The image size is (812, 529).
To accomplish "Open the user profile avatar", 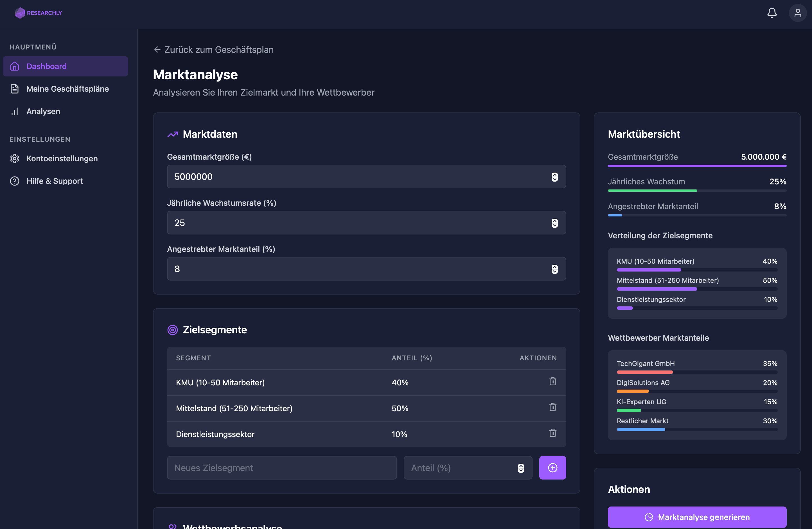I will [x=798, y=13].
